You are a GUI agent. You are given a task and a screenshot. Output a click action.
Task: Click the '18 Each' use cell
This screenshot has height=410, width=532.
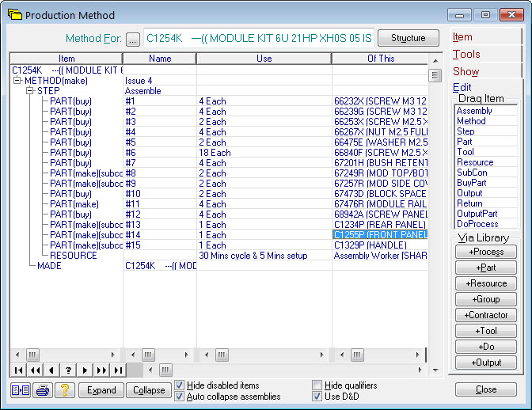(264, 153)
